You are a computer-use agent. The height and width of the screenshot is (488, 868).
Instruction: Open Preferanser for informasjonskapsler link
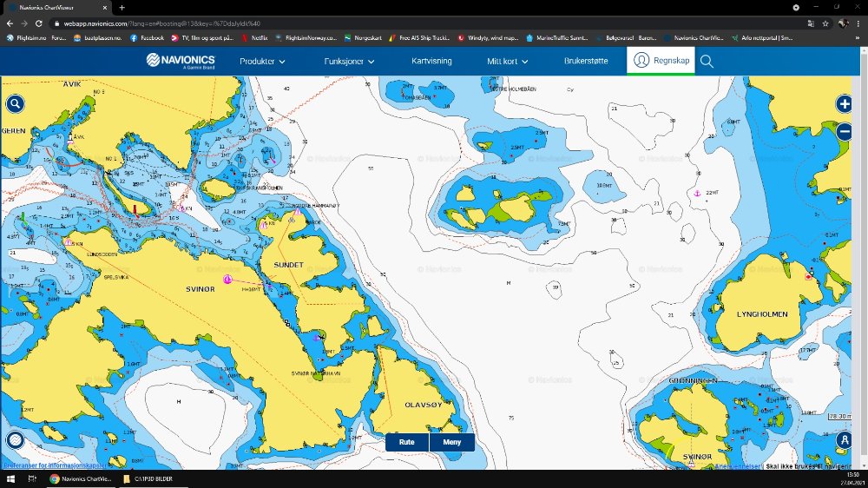(56, 465)
